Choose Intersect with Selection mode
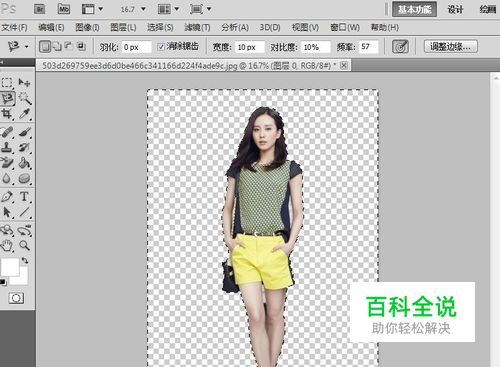 [x=81, y=46]
